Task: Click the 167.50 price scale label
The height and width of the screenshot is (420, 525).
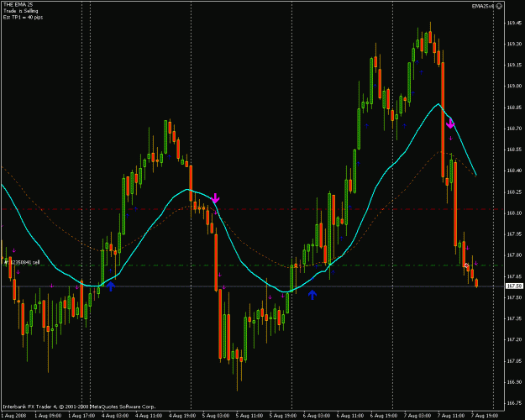Action: [515, 297]
